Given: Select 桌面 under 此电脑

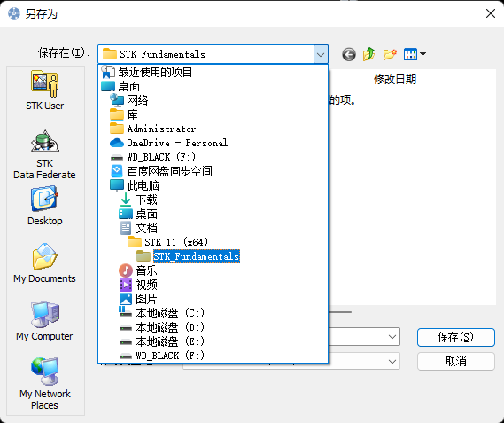Looking at the screenshot, I should [x=138, y=214].
